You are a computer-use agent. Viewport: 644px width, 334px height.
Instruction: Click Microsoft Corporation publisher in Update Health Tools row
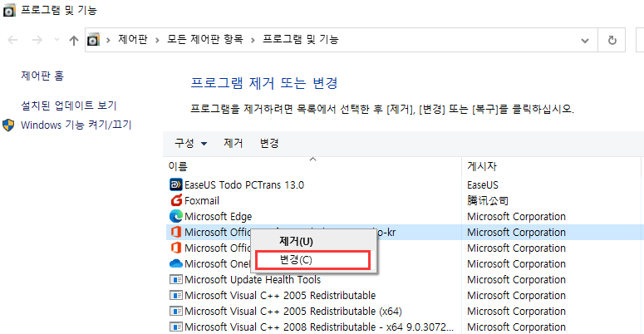coord(516,280)
